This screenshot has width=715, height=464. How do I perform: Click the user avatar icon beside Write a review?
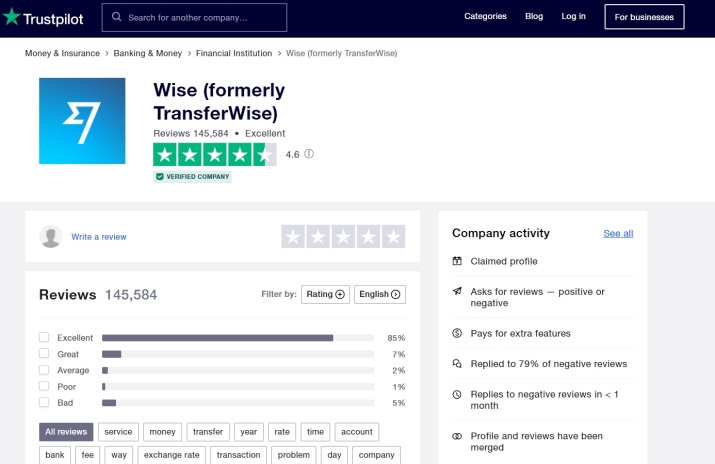[x=50, y=237]
